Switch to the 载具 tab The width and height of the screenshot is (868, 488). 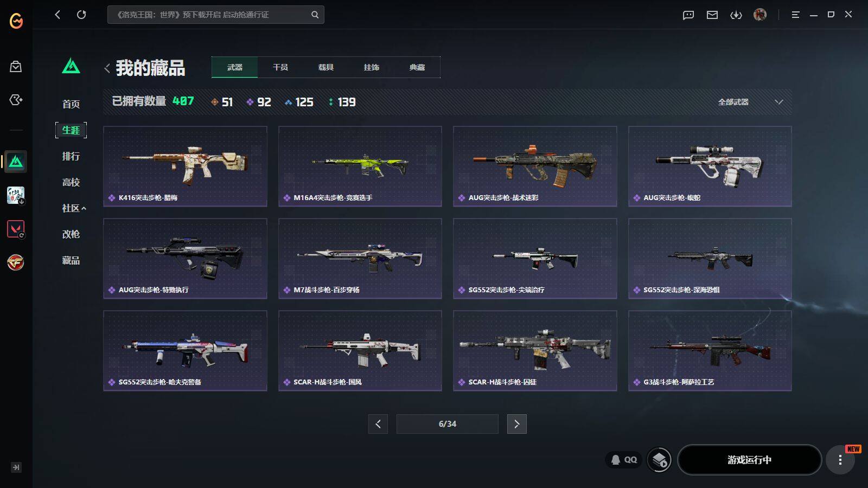pos(326,67)
